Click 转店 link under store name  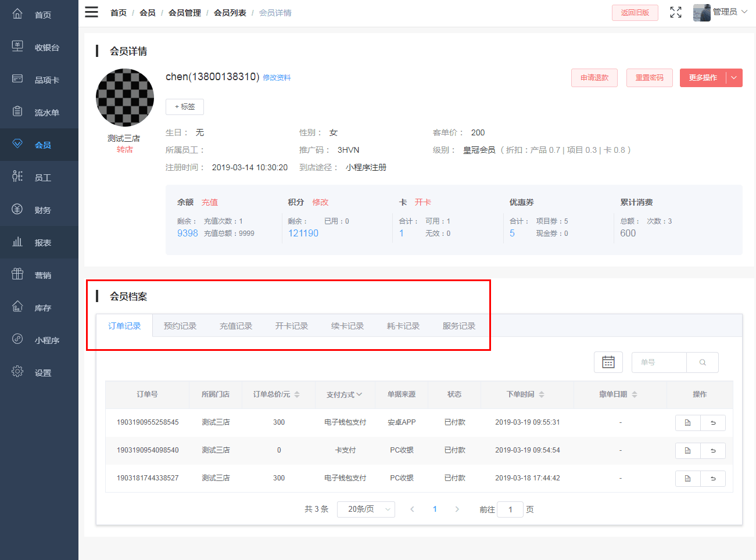tap(125, 150)
